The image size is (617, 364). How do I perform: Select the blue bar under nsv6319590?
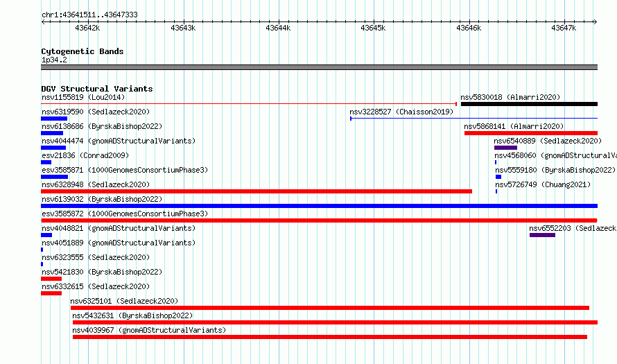pyautogui.click(x=54, y=119)
